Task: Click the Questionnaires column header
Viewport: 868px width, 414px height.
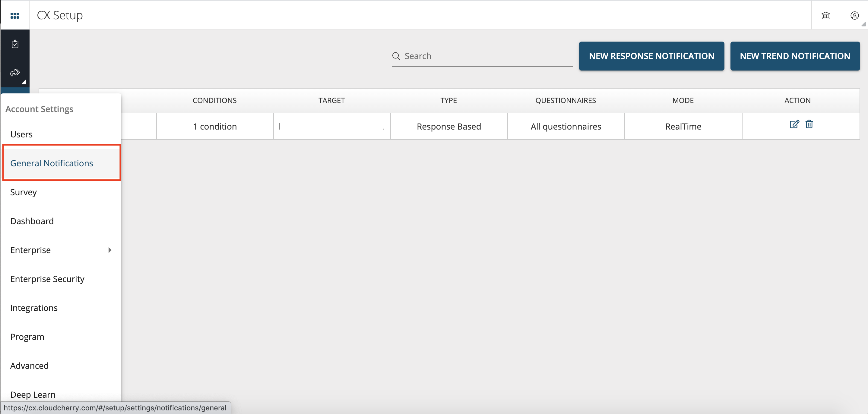Action: [x=565, y=100]
